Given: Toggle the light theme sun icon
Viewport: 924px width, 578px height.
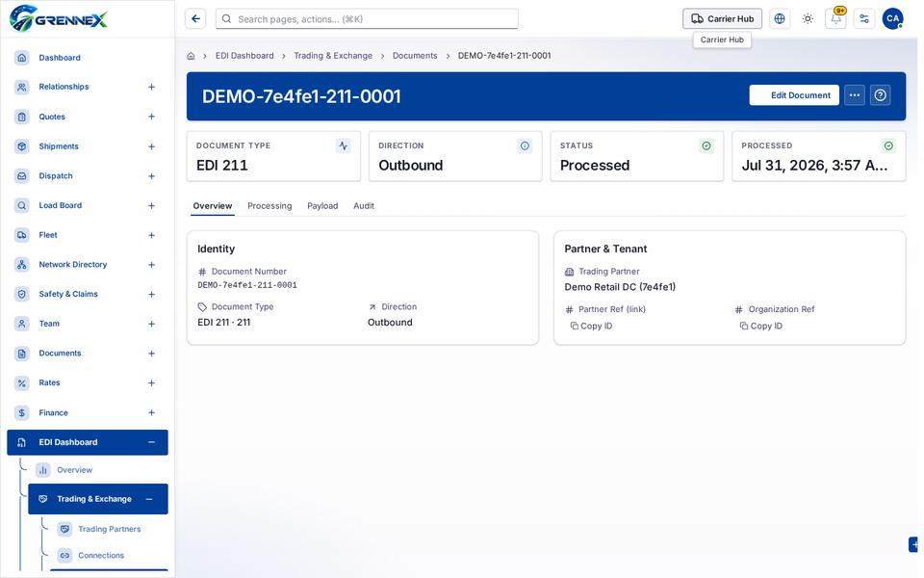Looking at the screenshot, I should click(808, 19).
